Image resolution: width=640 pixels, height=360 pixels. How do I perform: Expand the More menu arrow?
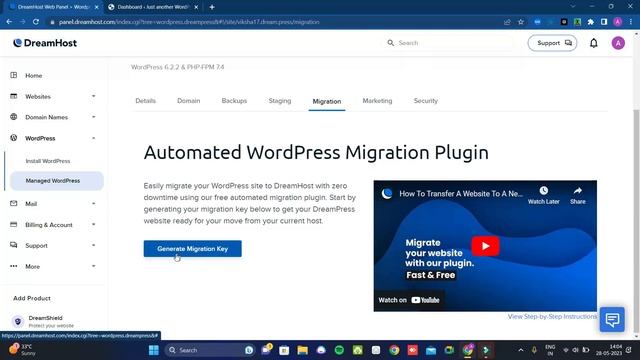(93, 266)
